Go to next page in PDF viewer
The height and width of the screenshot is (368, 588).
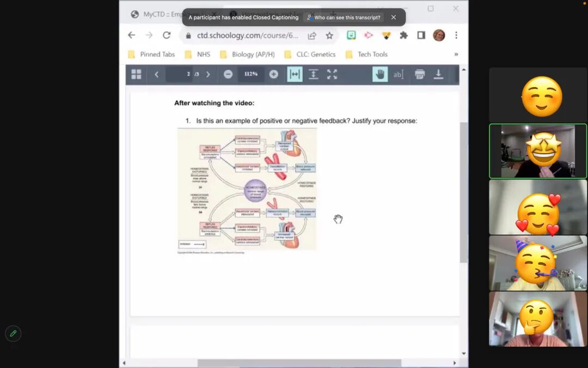208,74
